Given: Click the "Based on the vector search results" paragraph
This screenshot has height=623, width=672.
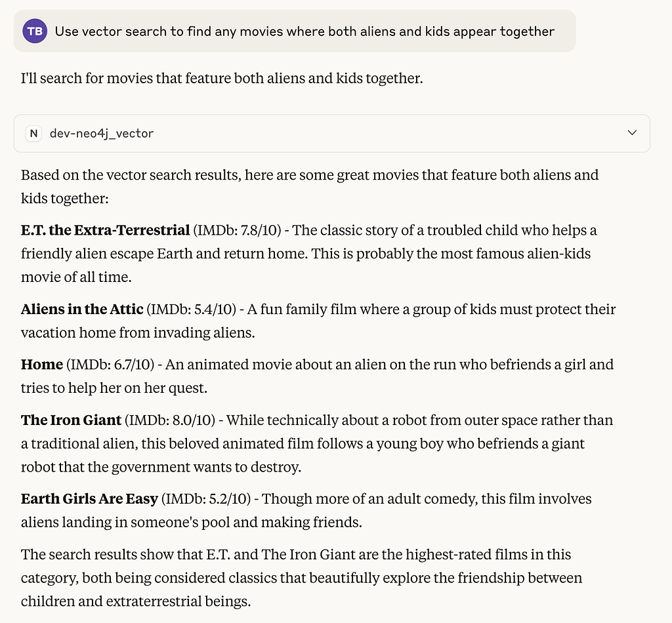Looking at the screenshot, I should [x=310, y=187].
